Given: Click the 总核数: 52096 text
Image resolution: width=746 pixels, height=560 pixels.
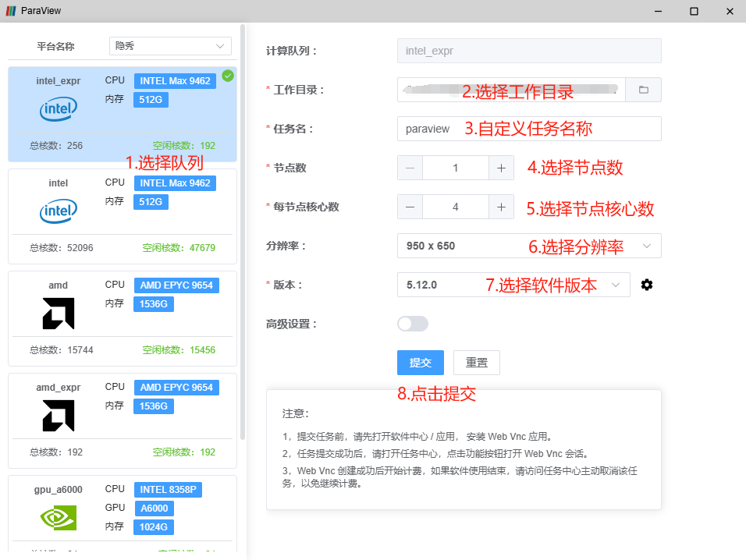Looking at the screenshot, I should click(62, 248).
